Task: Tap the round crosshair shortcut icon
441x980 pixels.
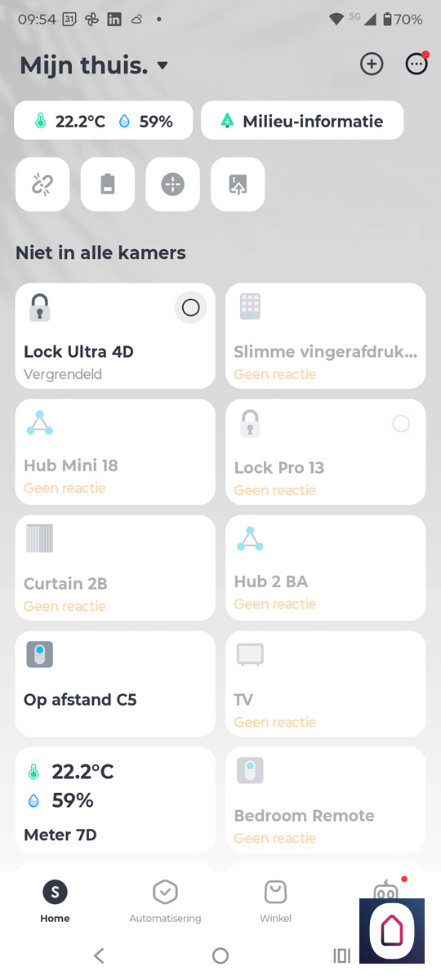Action: click(173, 185)
